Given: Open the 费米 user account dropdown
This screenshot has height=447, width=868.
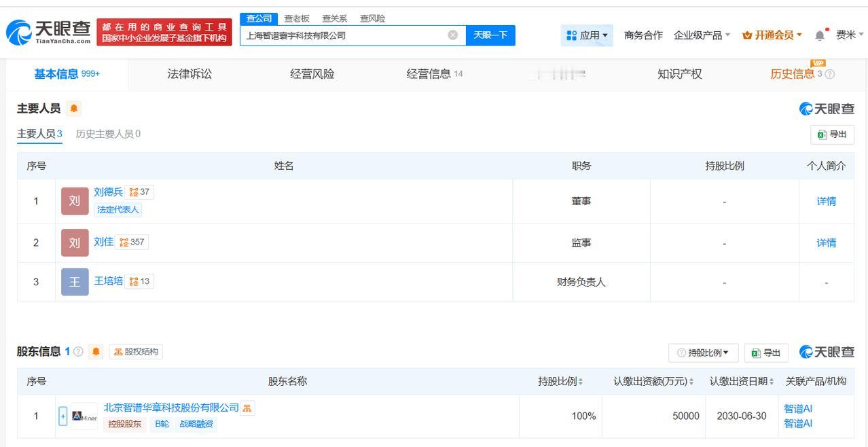Looking at the screenshot, I should (849, 35).
